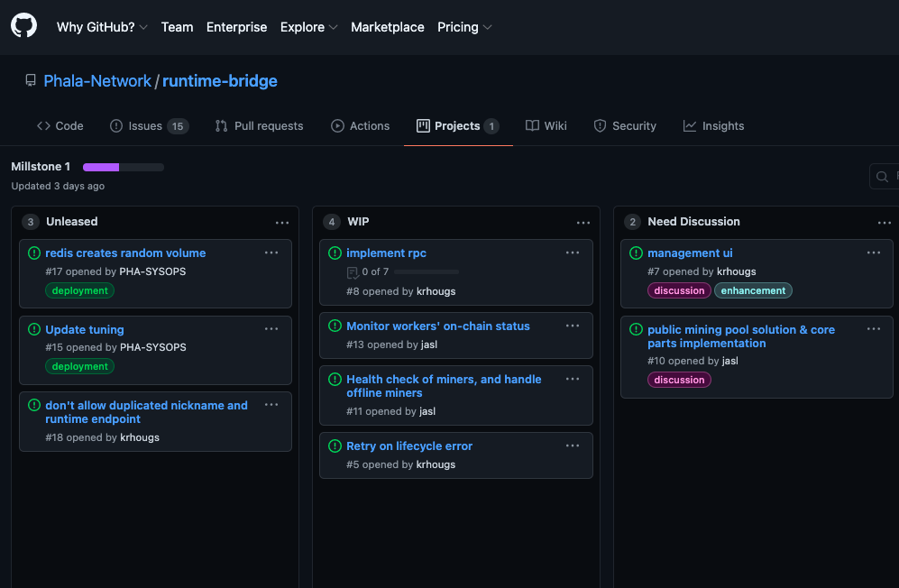Screen dimensions: 899x588
Task: Click deployment label on redis creates random volume
Action: (x=79, y=291)
